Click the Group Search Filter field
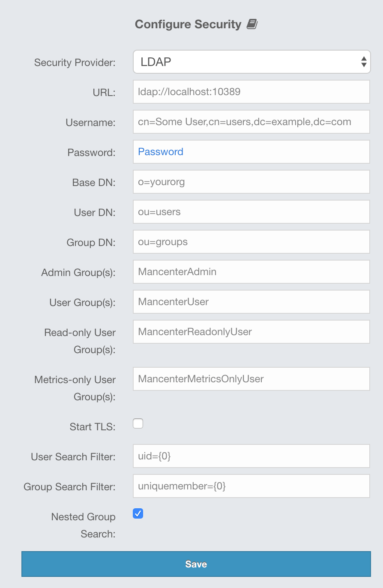383x588 pixels. coord(251,486)
